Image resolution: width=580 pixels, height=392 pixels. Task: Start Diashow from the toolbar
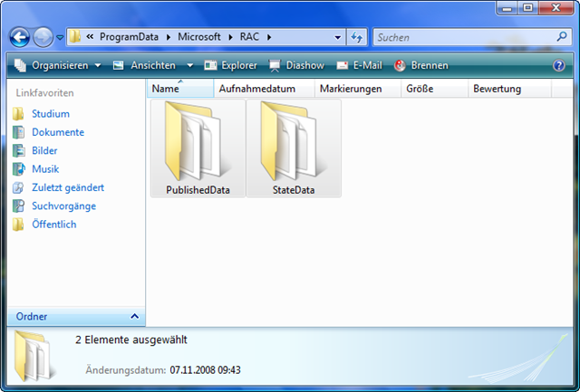pos(296,65)
